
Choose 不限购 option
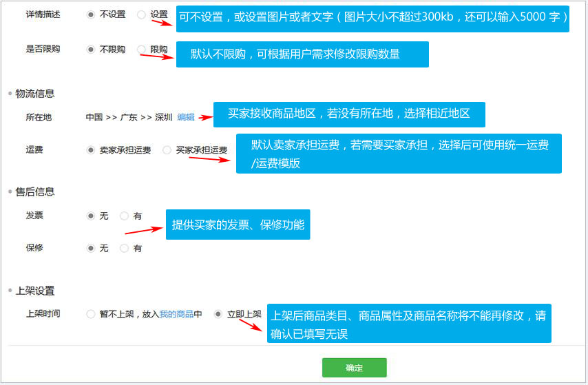click(x=91, y=50)
